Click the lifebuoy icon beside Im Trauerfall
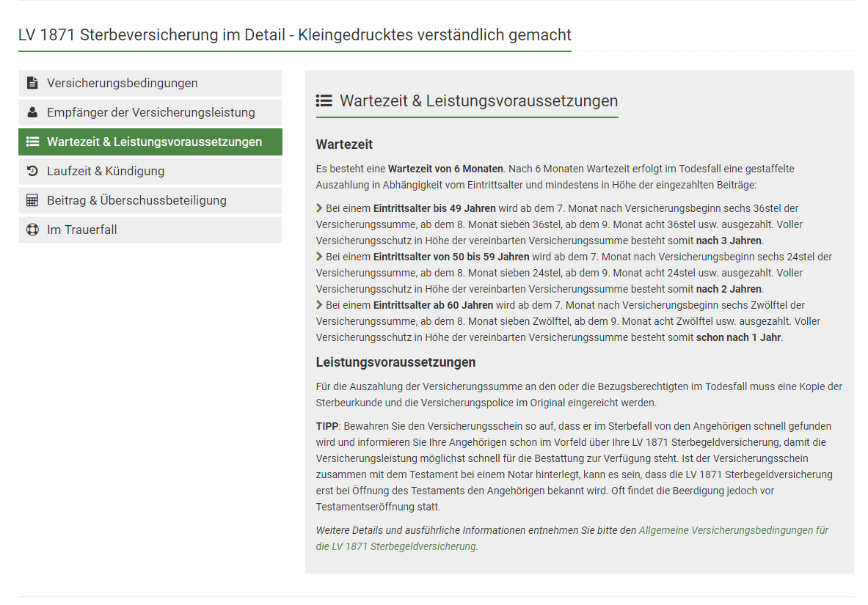 point(33,230)
